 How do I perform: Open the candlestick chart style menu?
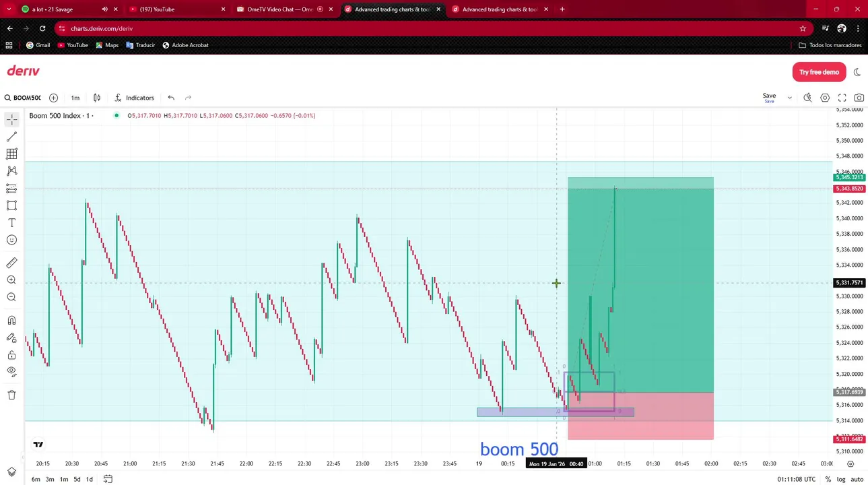click(97, 98)
